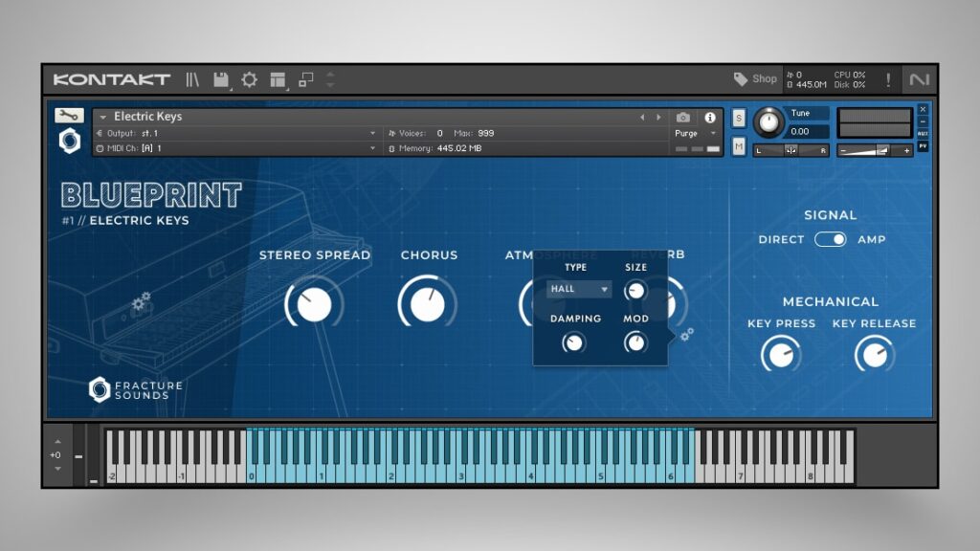
Task: Expand the Purge dropdown menu
Action: 694,134
